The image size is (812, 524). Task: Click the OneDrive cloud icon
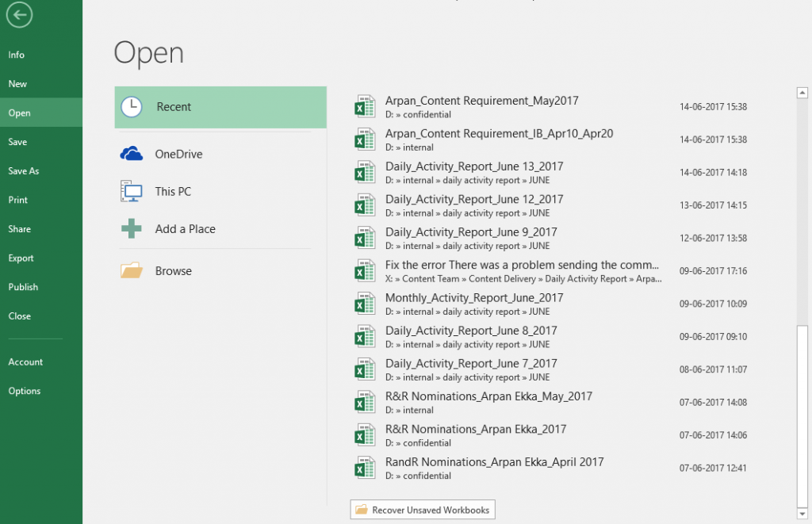(132, 154)
